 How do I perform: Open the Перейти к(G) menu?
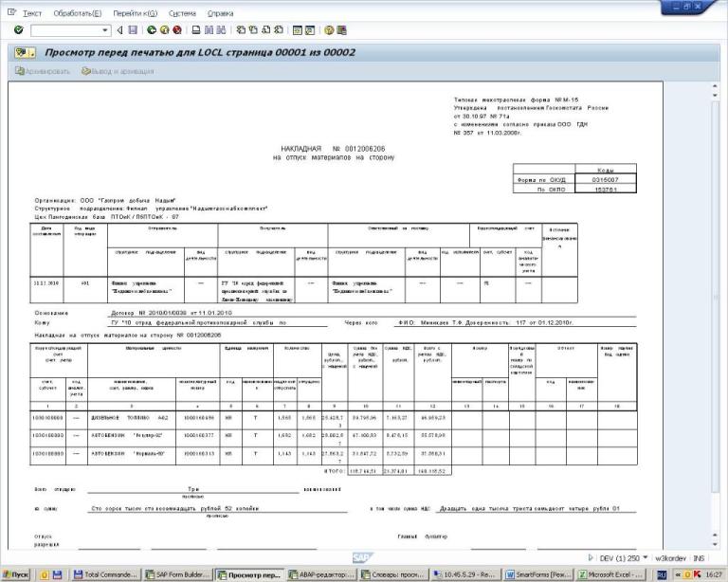(136, 13)
